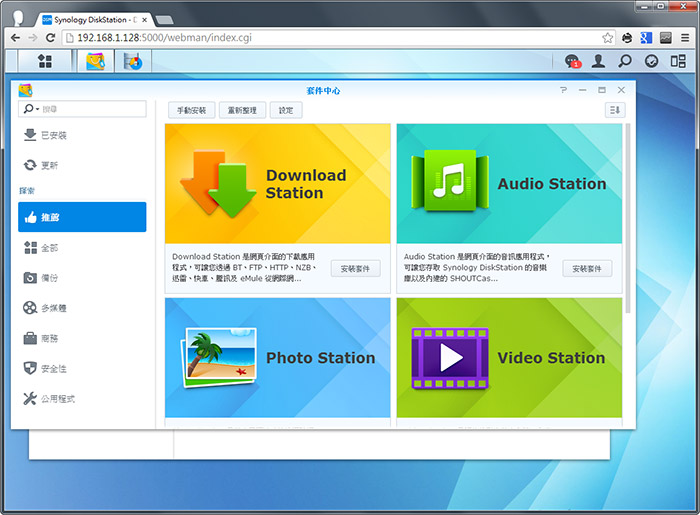Screen dimensions: 700x515
Task: Click the Download Station description text
Action: [x=245, y=267]
